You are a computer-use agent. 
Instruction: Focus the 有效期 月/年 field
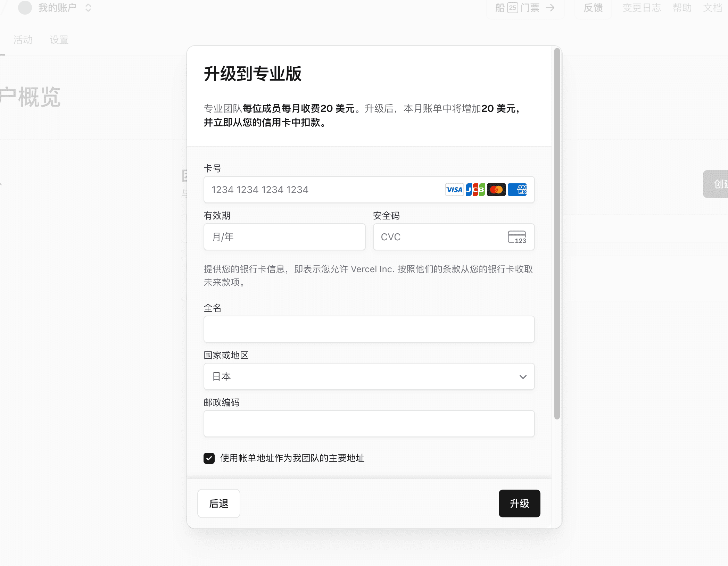pyautogui.click(x=284, y=237)
